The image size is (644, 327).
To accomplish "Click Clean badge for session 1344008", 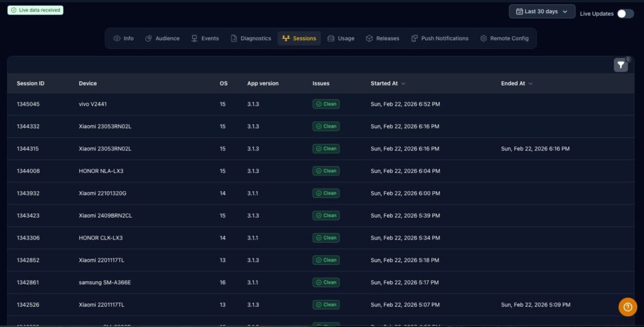I will coord(326,170).
